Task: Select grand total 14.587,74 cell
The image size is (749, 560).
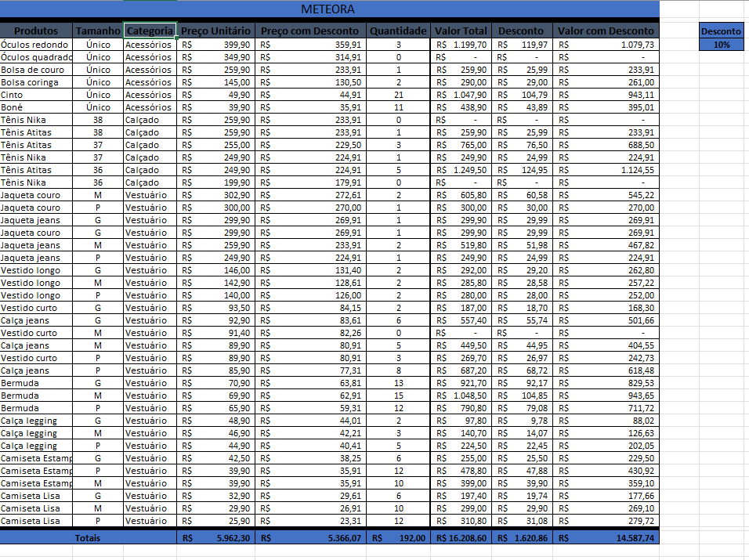Action: tap(606, 537)
